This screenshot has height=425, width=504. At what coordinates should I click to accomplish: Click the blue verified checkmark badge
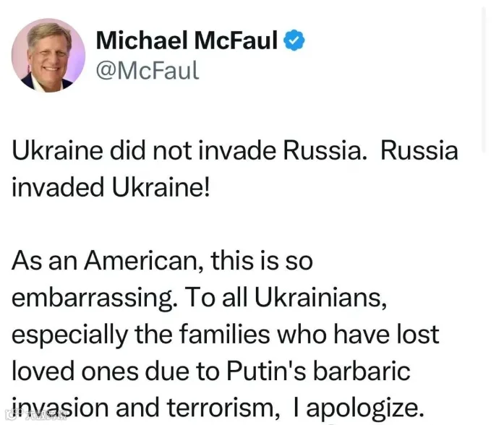[294, 40]
